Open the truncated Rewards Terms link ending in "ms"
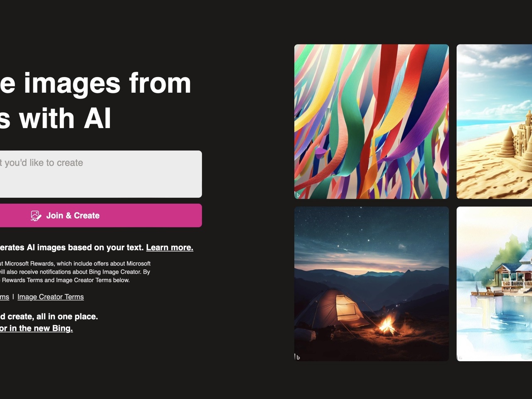The image size is (532, 399). (5, 297)
